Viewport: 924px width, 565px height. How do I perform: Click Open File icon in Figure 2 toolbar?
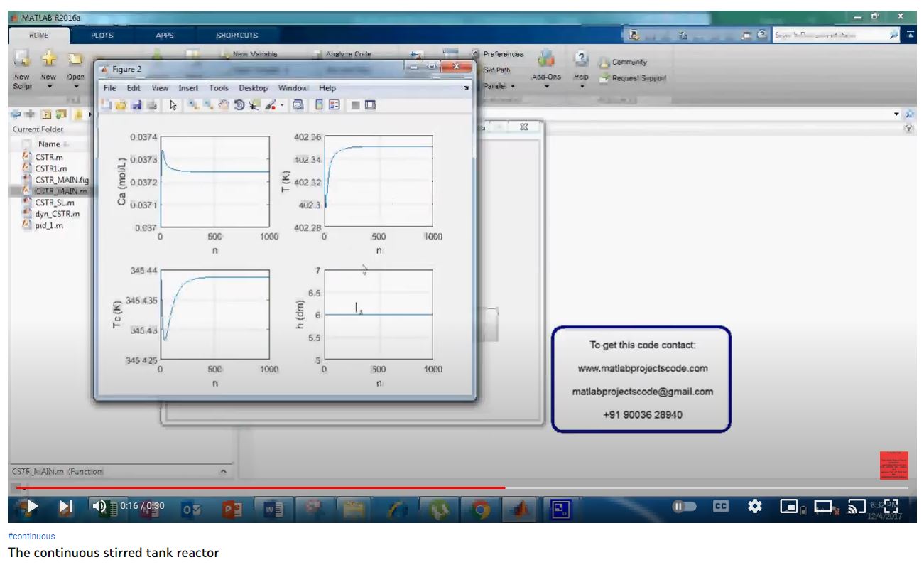click(120, 105)
